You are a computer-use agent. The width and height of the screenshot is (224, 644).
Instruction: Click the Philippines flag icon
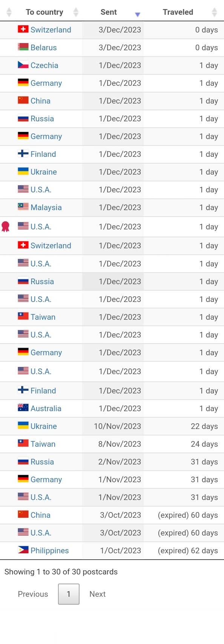click(23, 550)
